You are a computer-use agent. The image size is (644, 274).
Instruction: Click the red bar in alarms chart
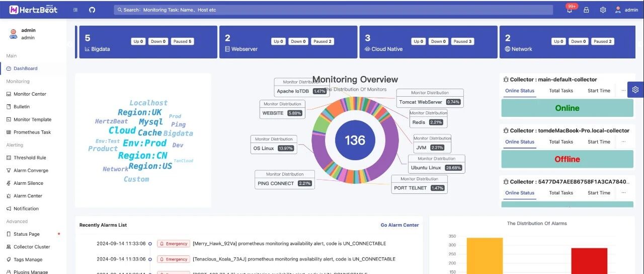click(589, 261)
